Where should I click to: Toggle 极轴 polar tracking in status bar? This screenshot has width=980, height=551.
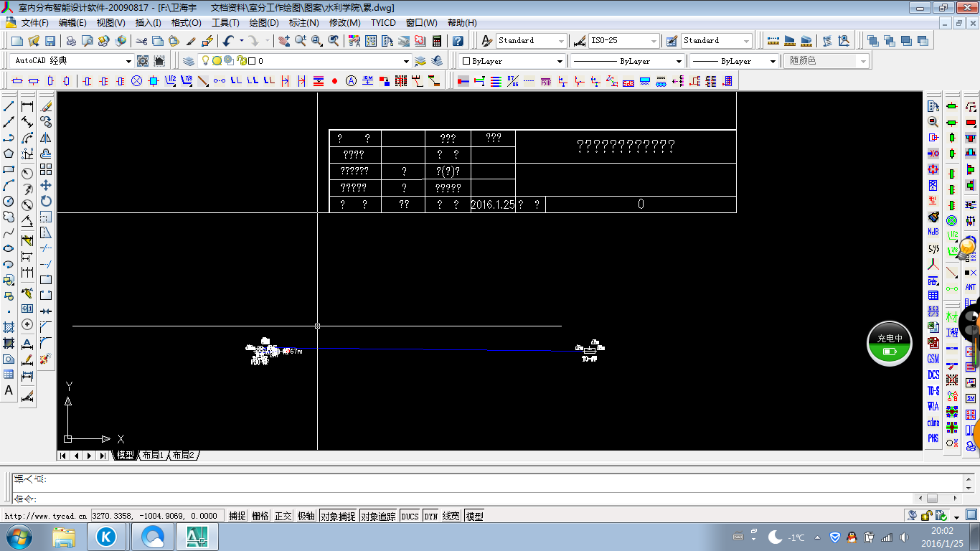coord(306,516)
